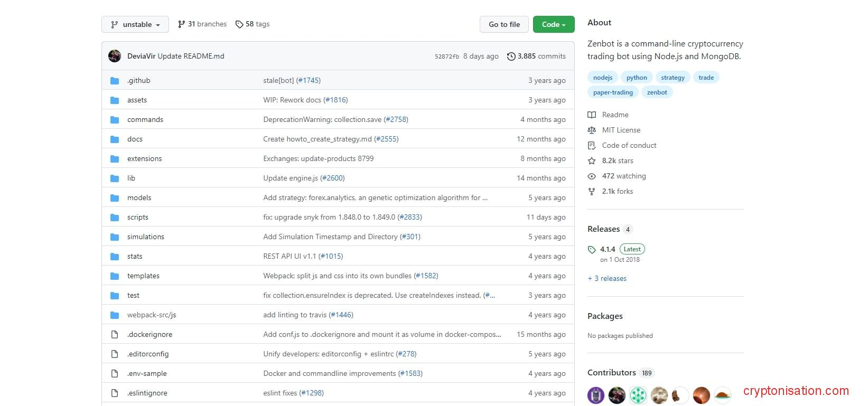Open the 58 tags icon link

click(x=239, y=24)
